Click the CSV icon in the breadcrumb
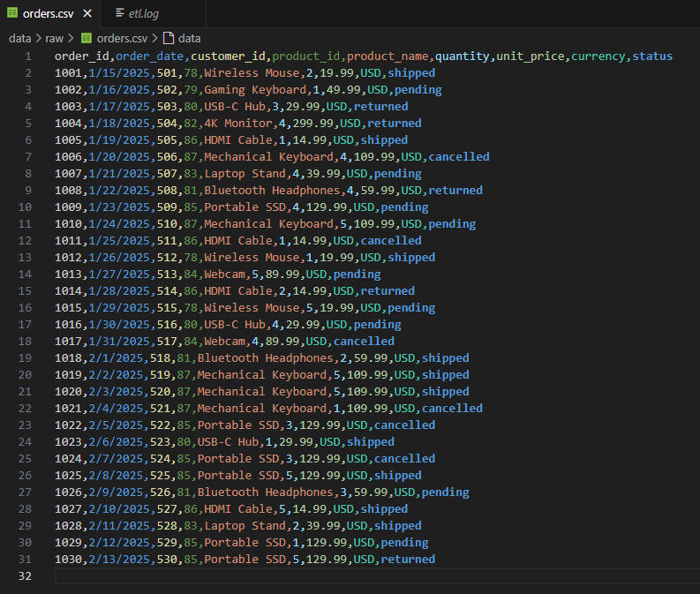Image resolution: width=700 pixels, height=594 pixels. click(x=87, y=38)
